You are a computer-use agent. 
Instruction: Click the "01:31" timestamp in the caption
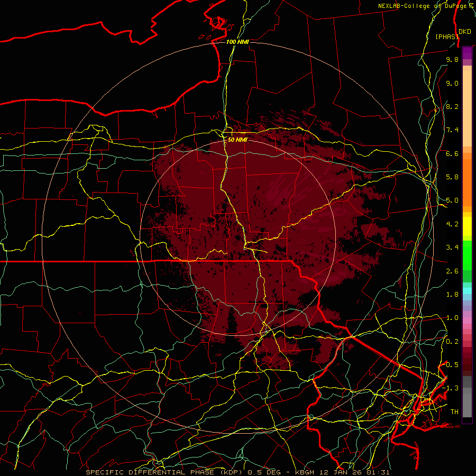378,472
